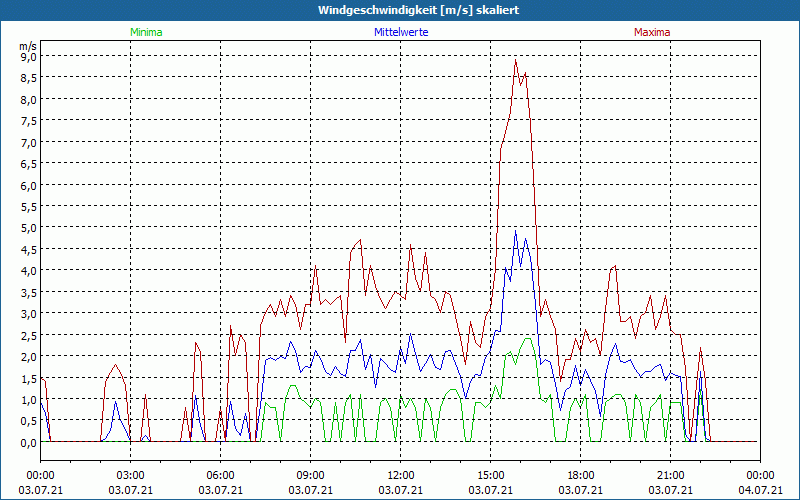The width and height of the screenshot is (800, 500).
Task: Click the 8,0 y-axis value
Action: (28, 99)
